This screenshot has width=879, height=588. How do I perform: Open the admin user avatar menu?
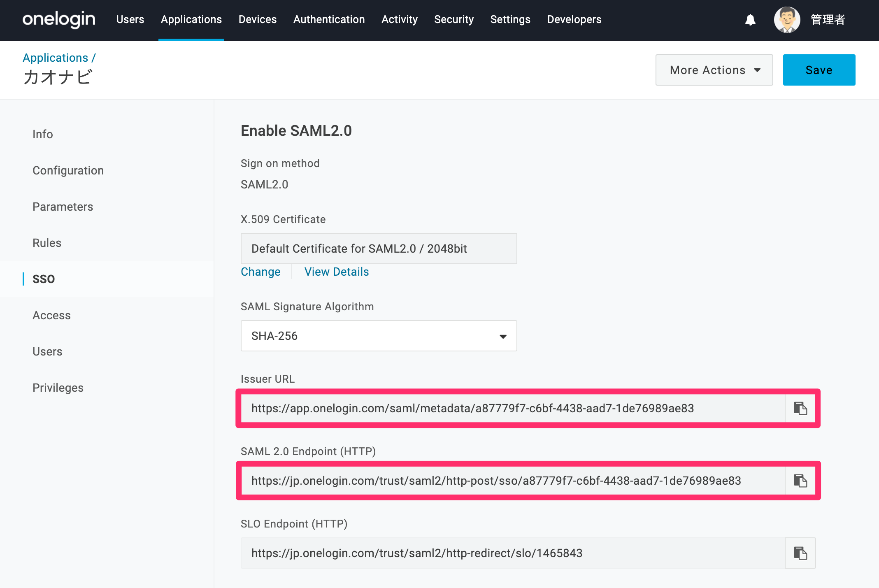787,20
